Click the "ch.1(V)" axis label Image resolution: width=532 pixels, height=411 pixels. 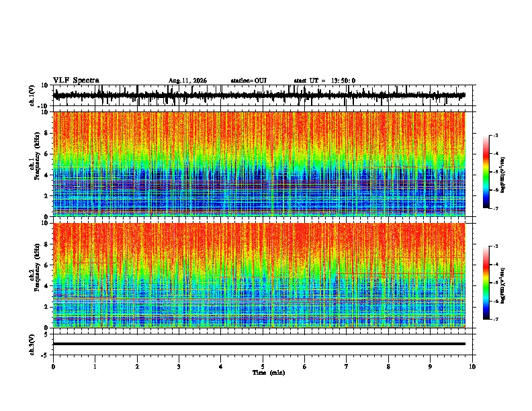(x=32, y=95)
